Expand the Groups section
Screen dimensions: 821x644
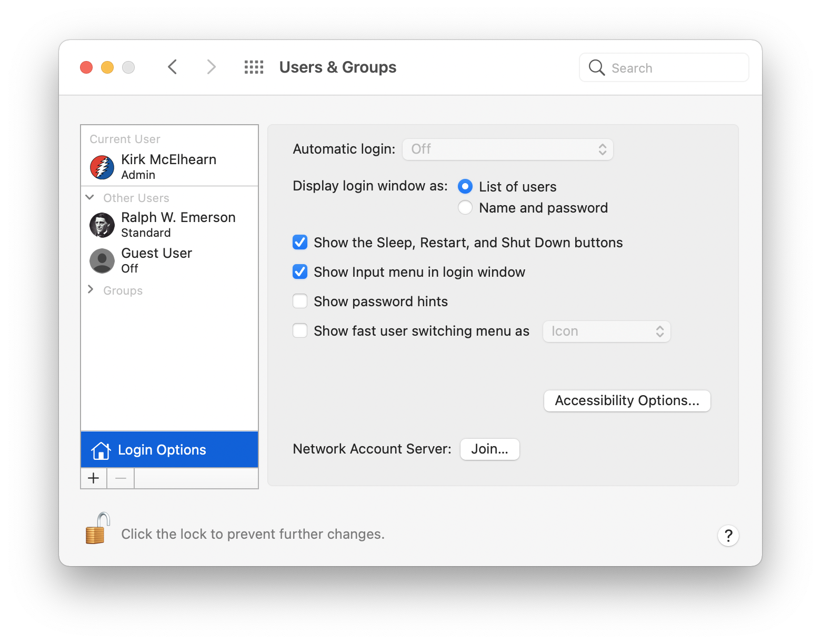(x=91, y=289)
